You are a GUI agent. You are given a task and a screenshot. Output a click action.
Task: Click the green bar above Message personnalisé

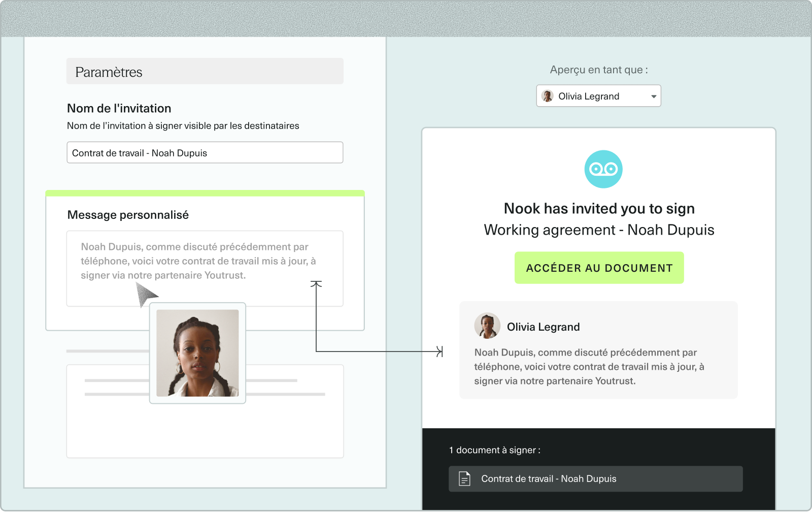205,193
